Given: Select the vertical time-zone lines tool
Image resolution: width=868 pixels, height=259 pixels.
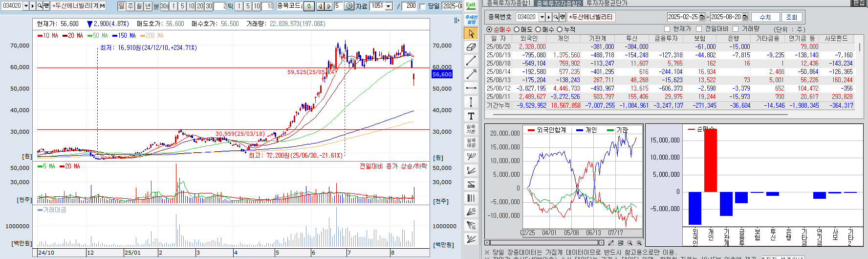Looking at the screenshot, I should click(x=471, y=198).
